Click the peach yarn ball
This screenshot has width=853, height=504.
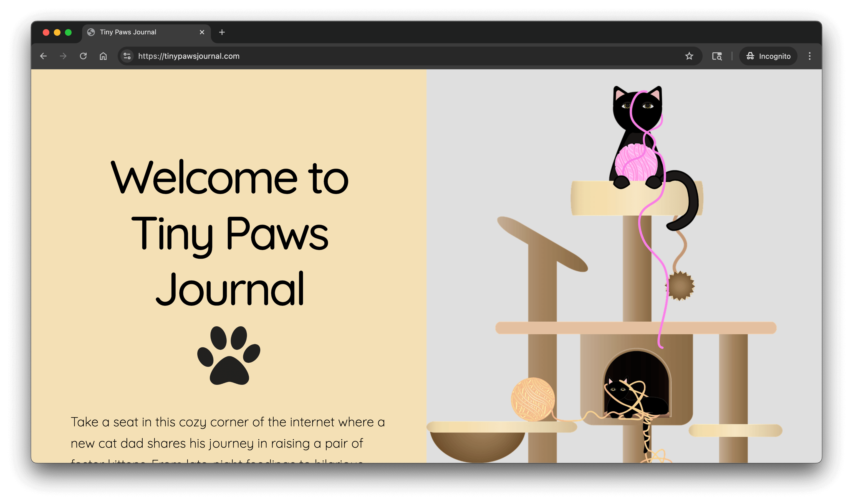point(532,399)
